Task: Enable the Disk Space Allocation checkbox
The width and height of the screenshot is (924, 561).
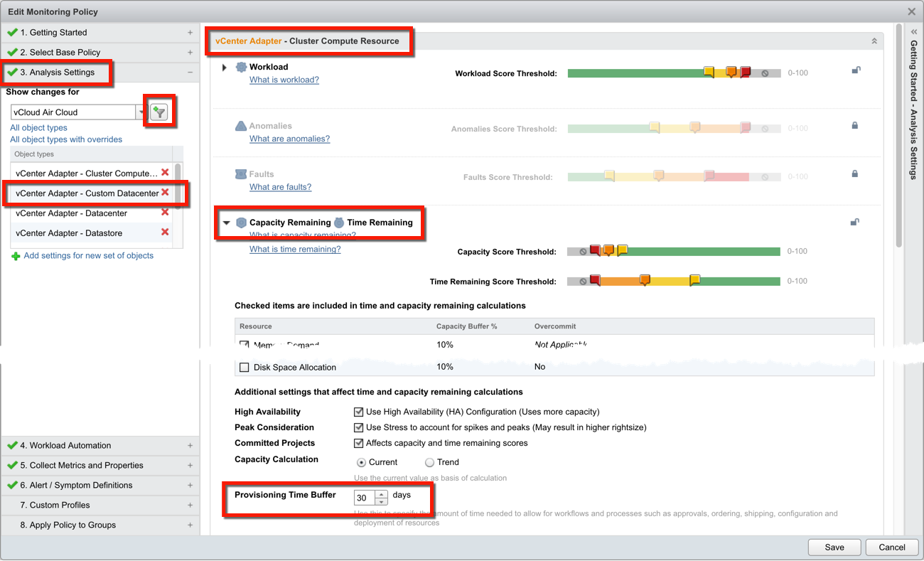Action: point(245,367)
